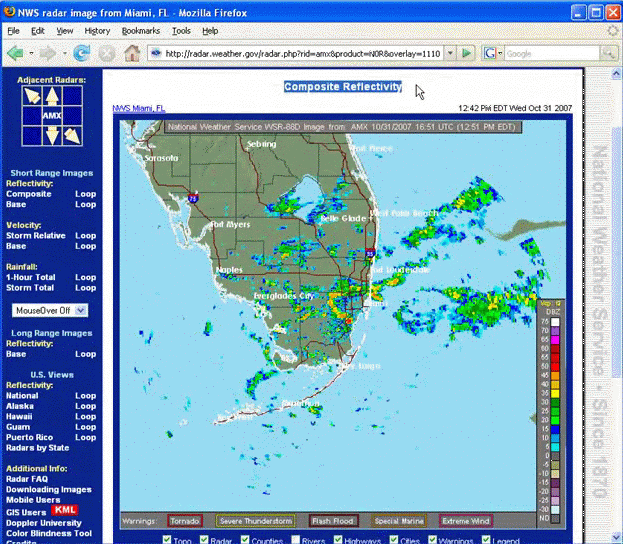Reload the page with the Refresh icon
The width and height of the screenshot is (623, 544).
pos(82,53)
